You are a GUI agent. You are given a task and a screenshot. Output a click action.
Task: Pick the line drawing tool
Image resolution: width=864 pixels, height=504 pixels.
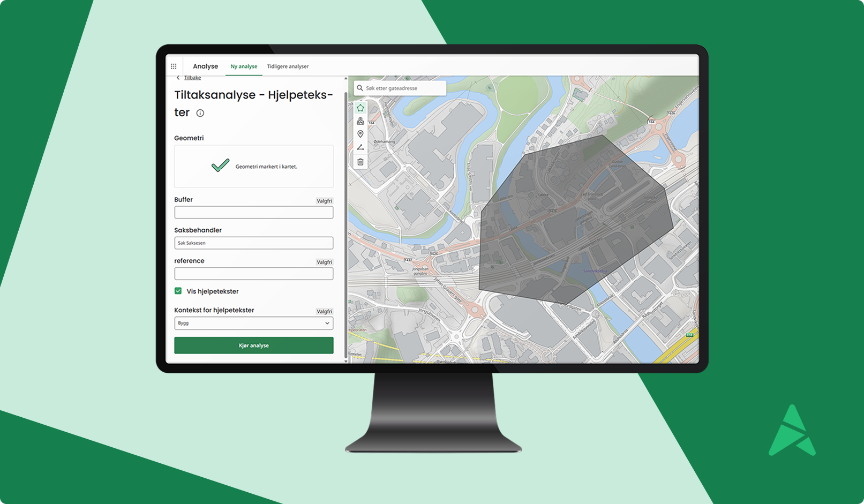point(360,147)
